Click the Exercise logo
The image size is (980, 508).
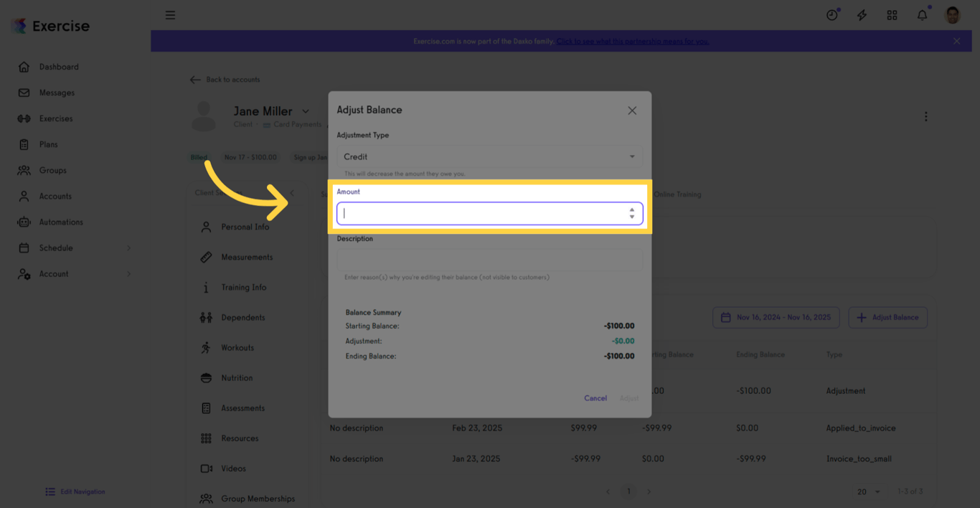pos(50,26)
